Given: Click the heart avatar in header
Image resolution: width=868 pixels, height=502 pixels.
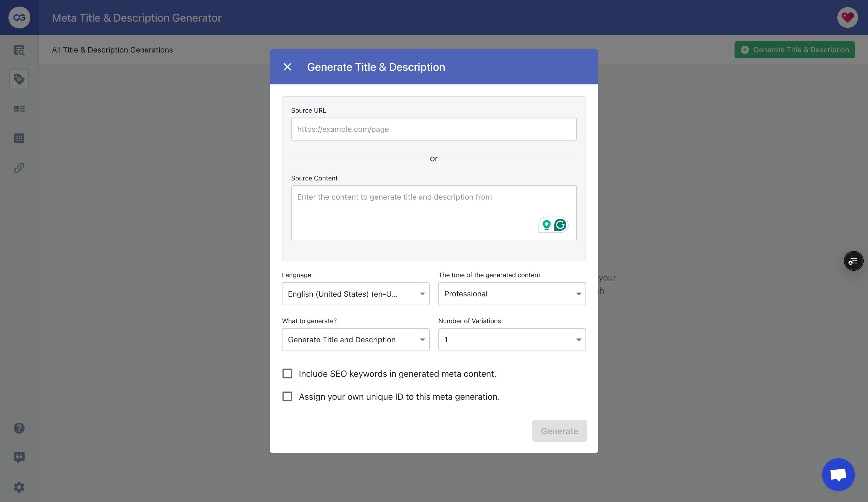Looking at the screenshot, I should pyautogui.click(x=848, y=17).
